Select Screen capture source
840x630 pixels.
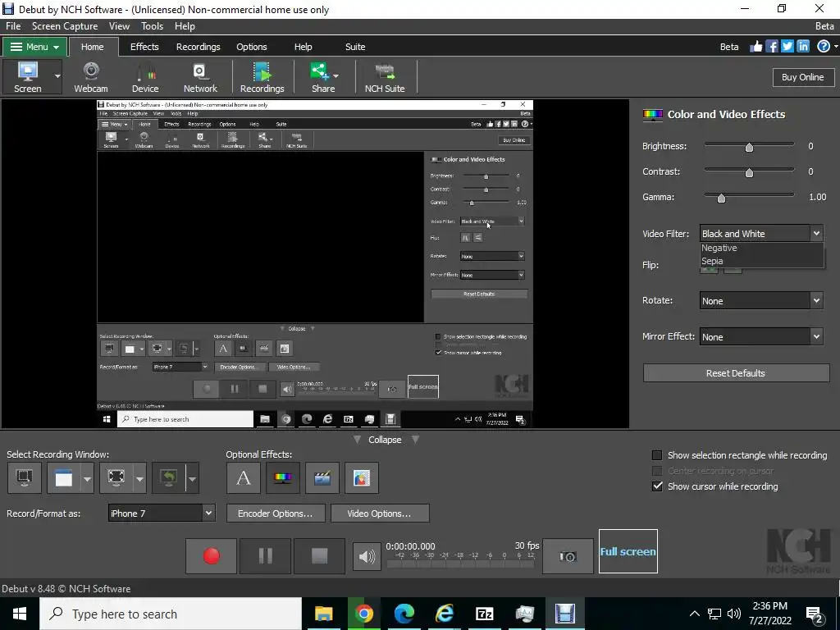tap(27, 77)
